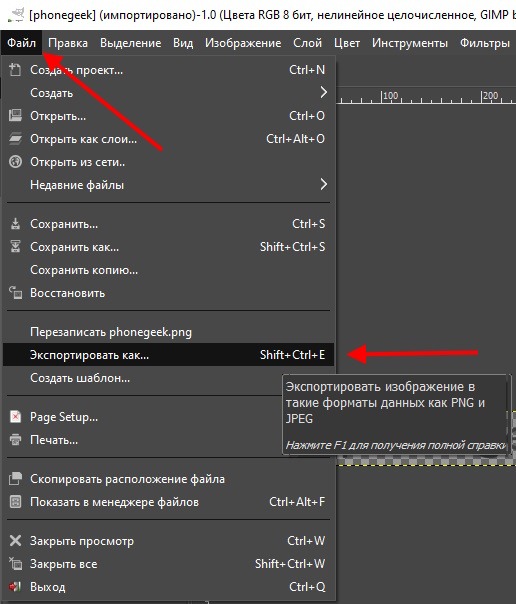
Task: Choose Закрыть все entry
Action: (x=168, y=564)
